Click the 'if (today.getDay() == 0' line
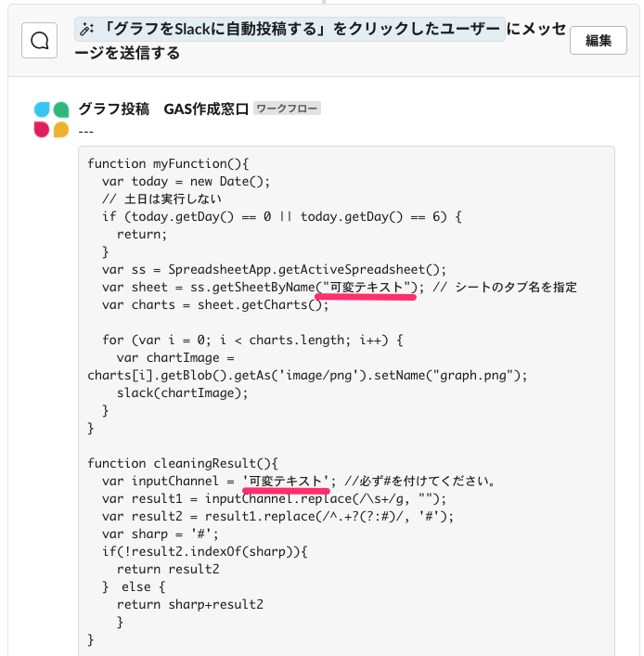The image size is (644, 656). 281,217
